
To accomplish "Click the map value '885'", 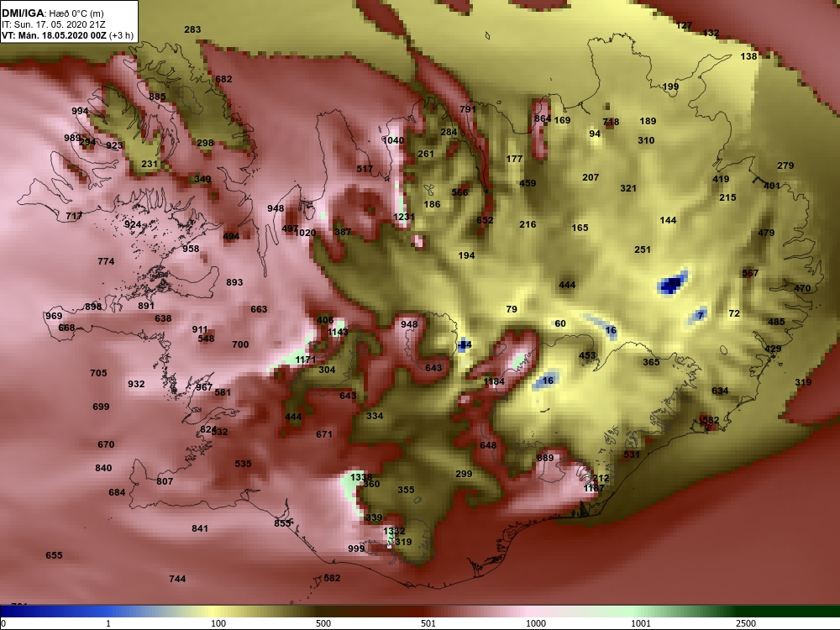I will (x=157, y=97).
